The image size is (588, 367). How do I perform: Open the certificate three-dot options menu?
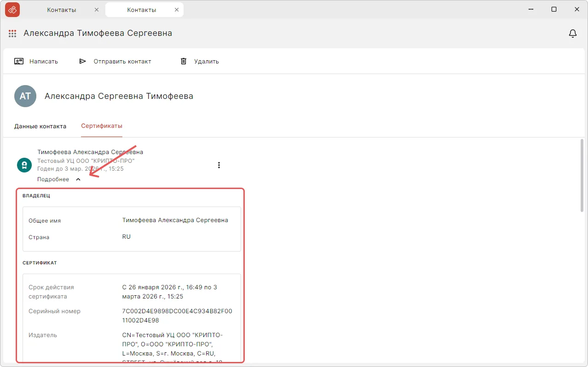(219, 165)
